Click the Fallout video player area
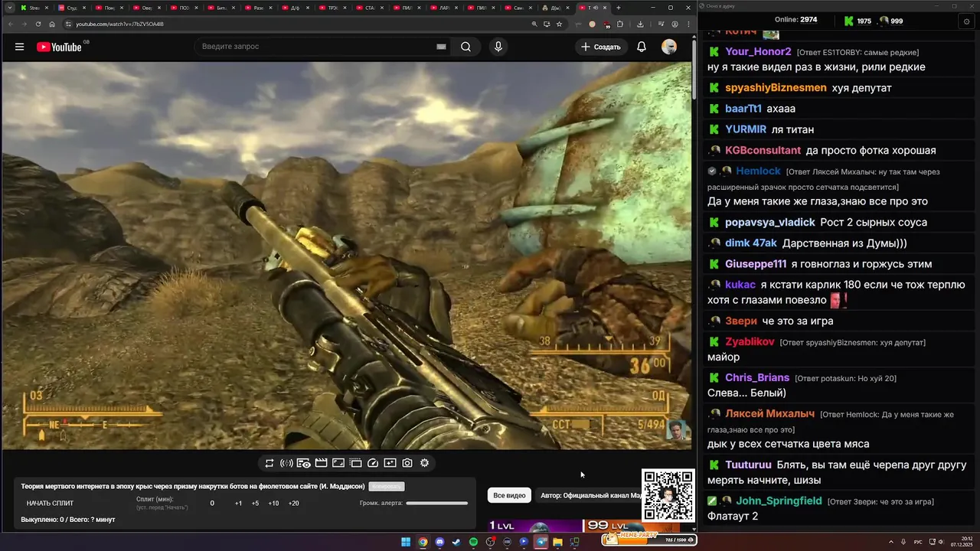 pos(346,256)
